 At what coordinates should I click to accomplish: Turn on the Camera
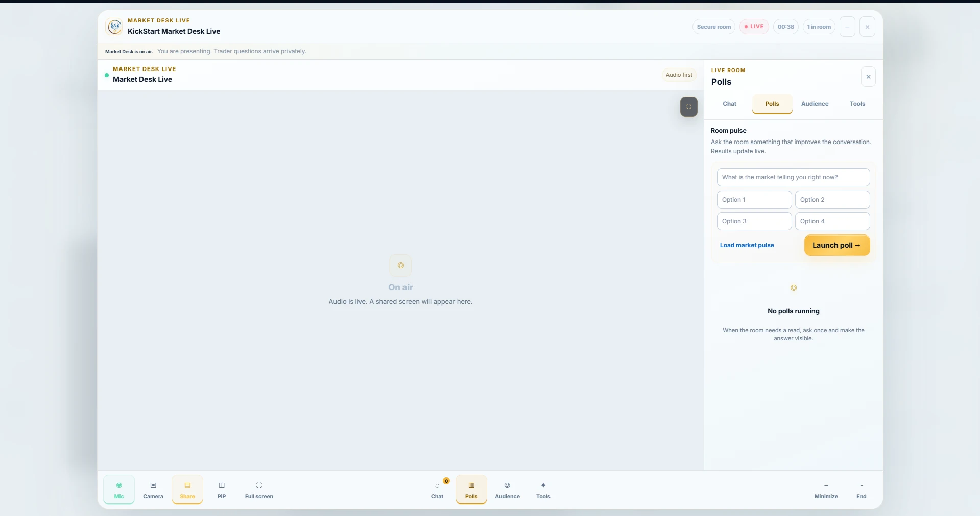(153, 489)
